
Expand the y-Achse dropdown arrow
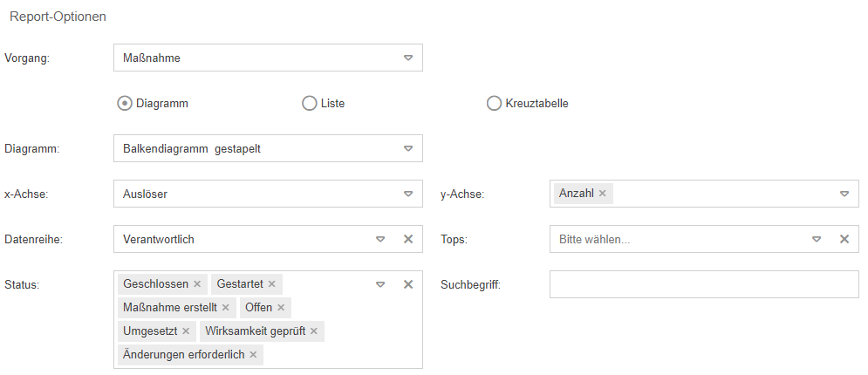pyautogui.click(x=844, y=194)
